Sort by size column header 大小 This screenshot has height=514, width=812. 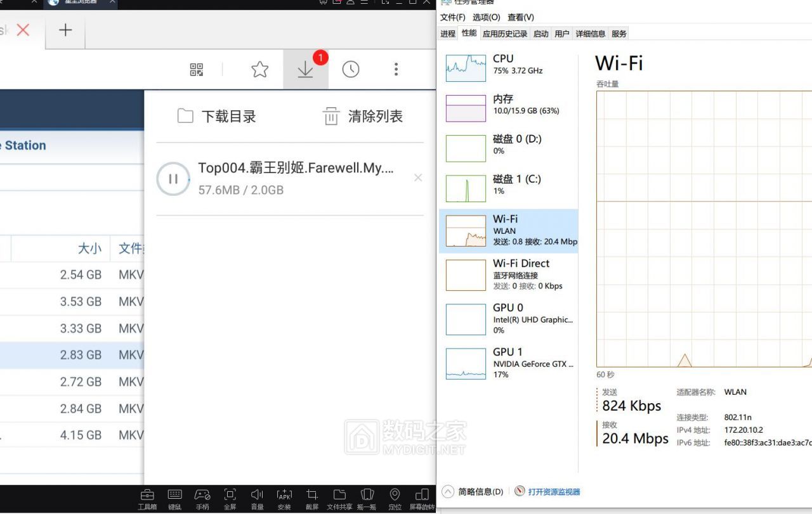point(89,248)
